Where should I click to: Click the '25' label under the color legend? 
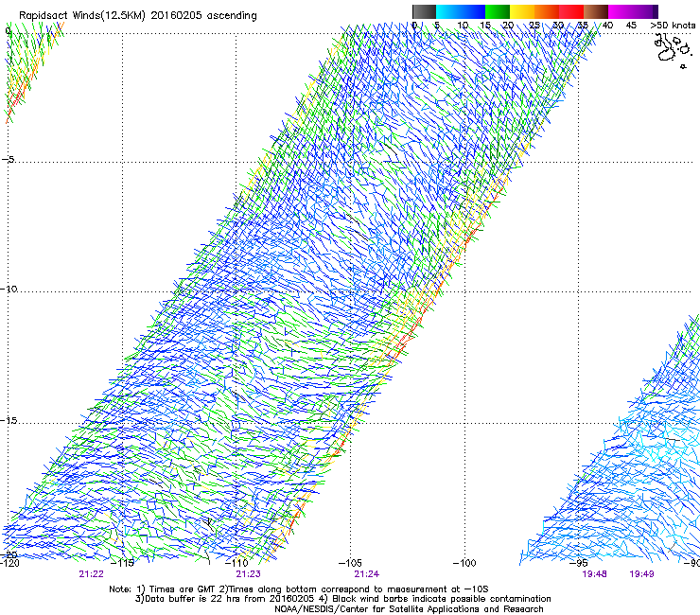[534, 25]
